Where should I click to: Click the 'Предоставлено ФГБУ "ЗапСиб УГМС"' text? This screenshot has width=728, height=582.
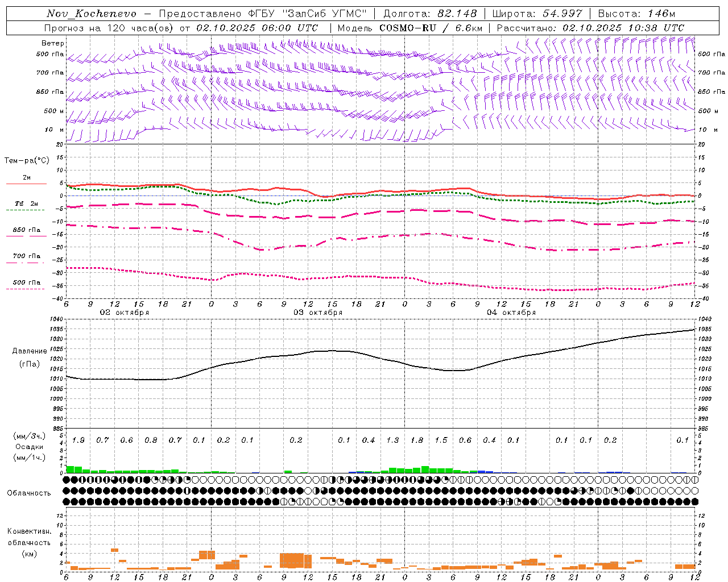tap(263, 14)
